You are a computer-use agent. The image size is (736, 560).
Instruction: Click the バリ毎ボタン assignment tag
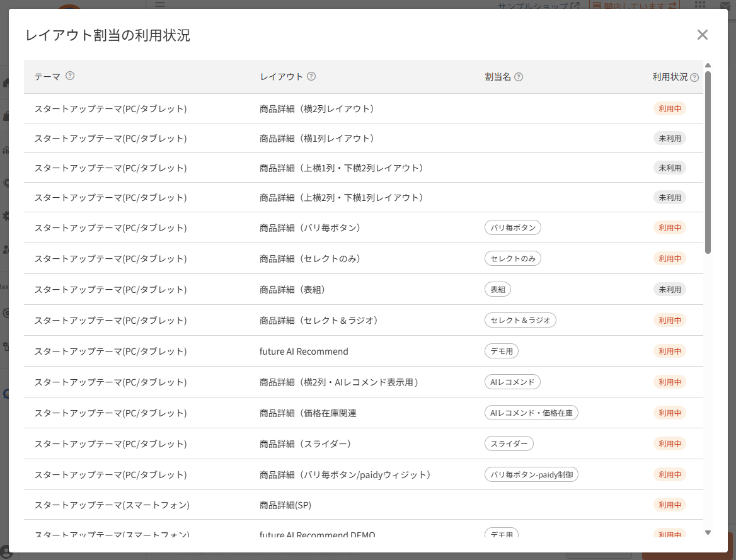(x=512, y=227)
